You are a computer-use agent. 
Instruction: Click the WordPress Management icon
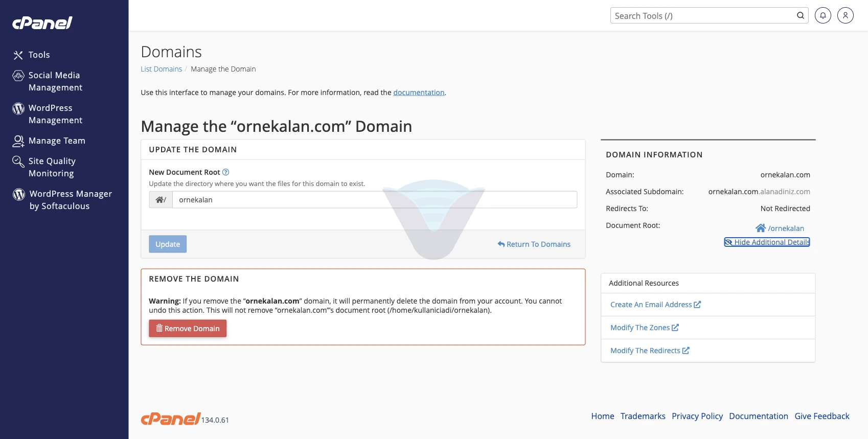tap(18, 108)
